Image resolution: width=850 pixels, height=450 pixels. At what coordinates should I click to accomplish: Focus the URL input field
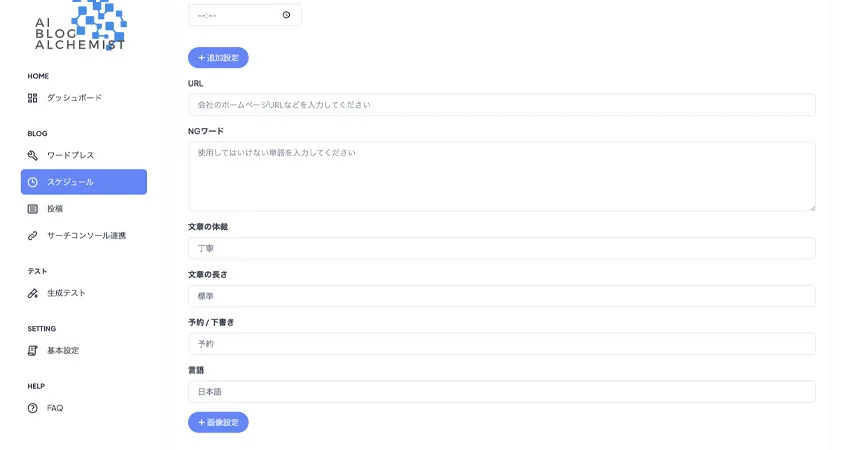(501, 105)
